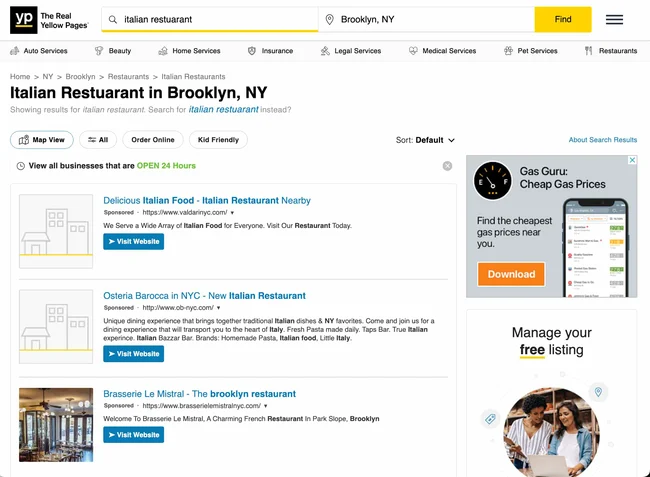Click the Home Services icon

(163, 51)
